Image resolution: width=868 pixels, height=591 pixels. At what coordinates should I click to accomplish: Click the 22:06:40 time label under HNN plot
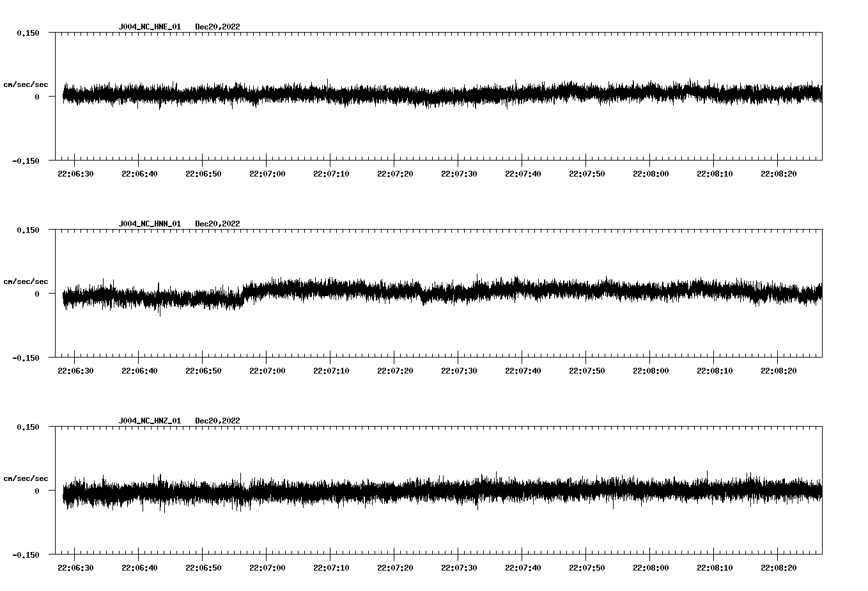(139, 371)
